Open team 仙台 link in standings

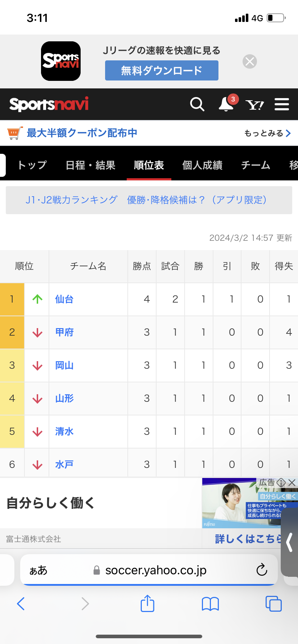[x=64, y=299]
